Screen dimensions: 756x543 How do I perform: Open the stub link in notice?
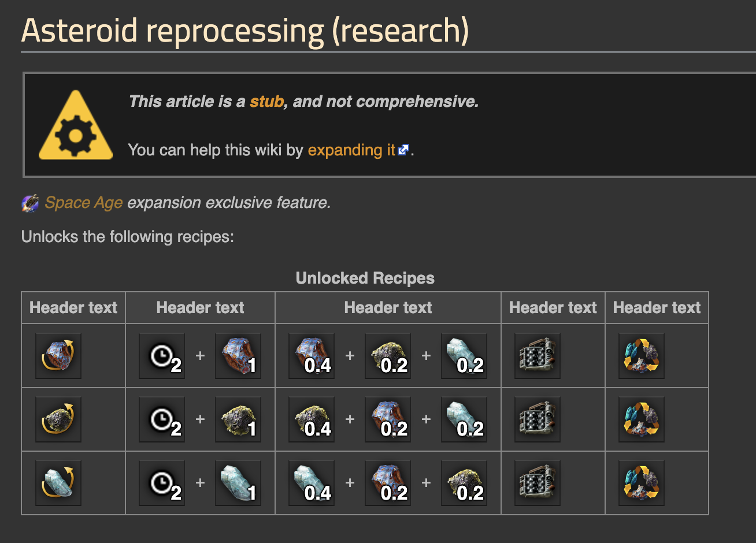(266, 102)
